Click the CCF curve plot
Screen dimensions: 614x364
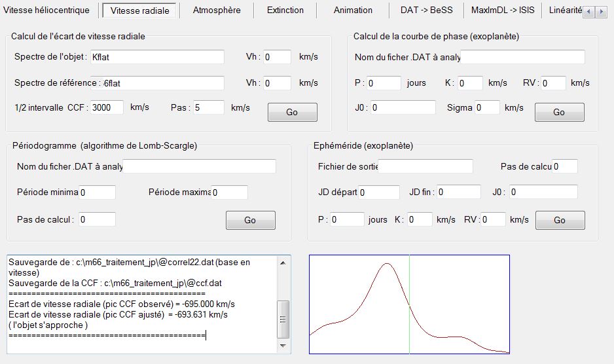pyautogui.click(x=409, y=304)
